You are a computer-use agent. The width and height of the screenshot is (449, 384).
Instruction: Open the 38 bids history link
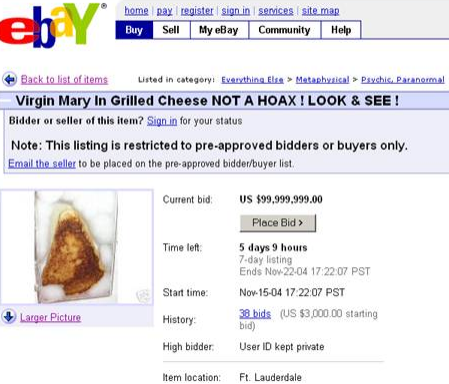[255, 314]
